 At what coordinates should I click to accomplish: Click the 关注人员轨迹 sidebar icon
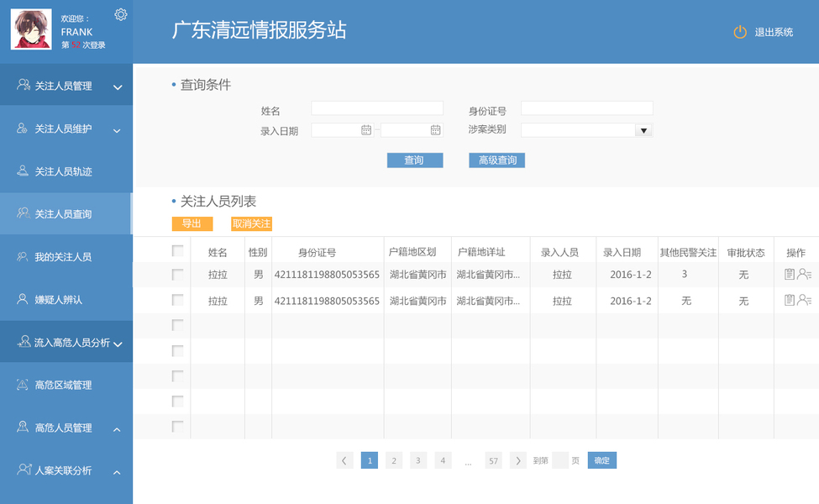tap(23, 171)
